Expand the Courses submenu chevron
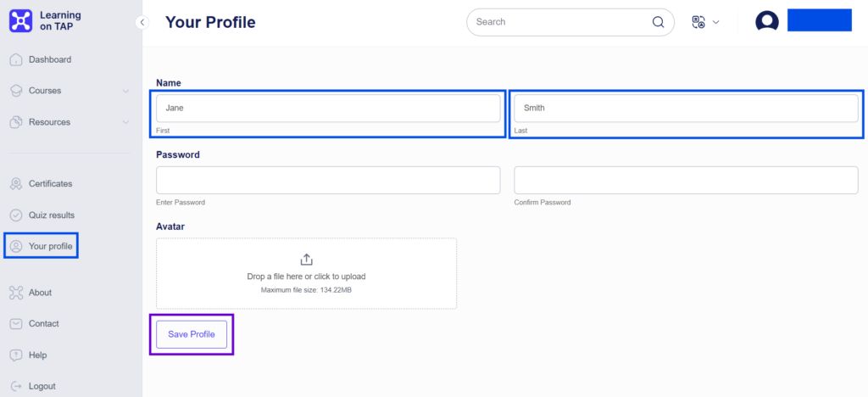Image resolution: width=868 pixels, height=397 pixels. coord(125,91)
